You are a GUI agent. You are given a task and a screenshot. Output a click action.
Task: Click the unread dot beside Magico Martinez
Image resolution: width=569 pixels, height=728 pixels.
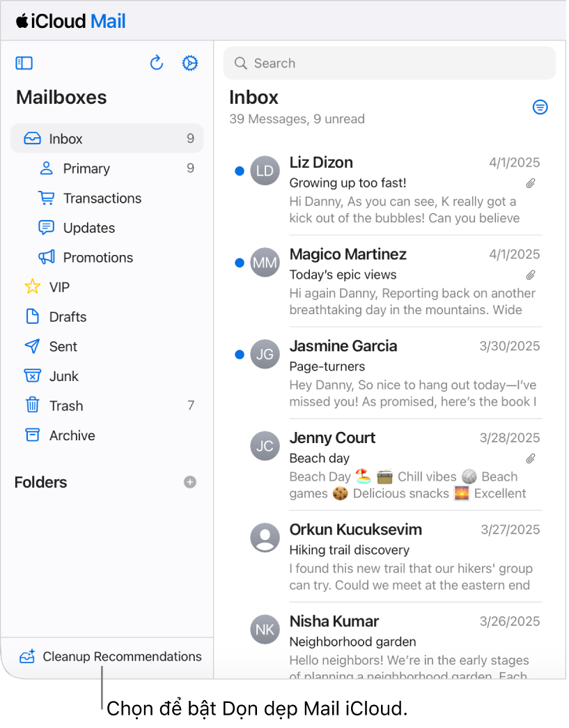click(x=240, y=263)
